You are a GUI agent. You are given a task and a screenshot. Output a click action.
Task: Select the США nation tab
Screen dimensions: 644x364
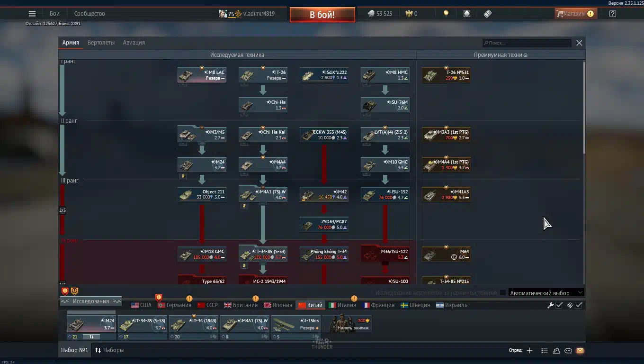[141, 305]
